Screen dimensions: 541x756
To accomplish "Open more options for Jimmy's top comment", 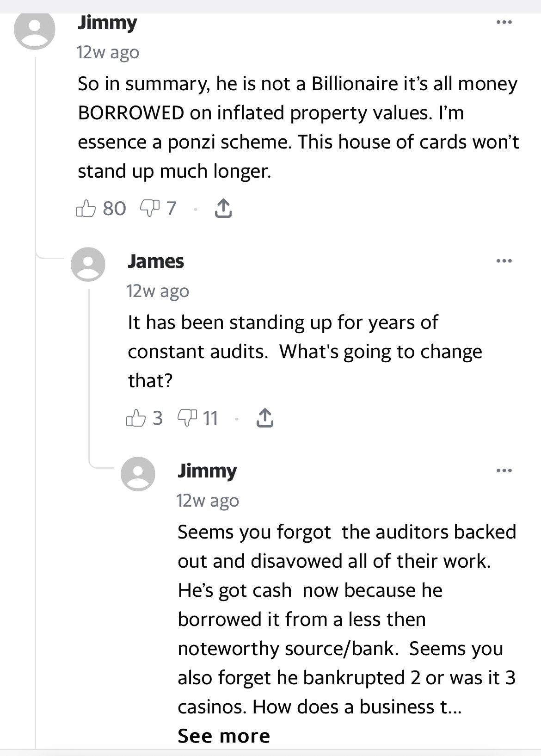I will point(504,22).
